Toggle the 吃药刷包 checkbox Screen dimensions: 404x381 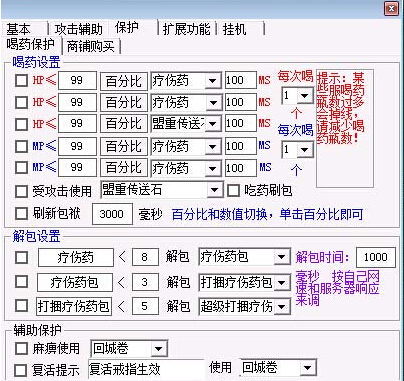point(233,191)
